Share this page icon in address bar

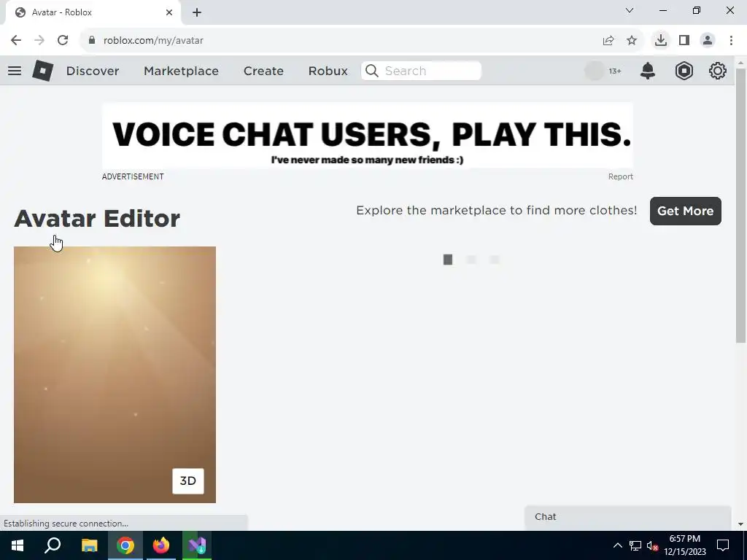pyautogui.click(x=608, y=41)
